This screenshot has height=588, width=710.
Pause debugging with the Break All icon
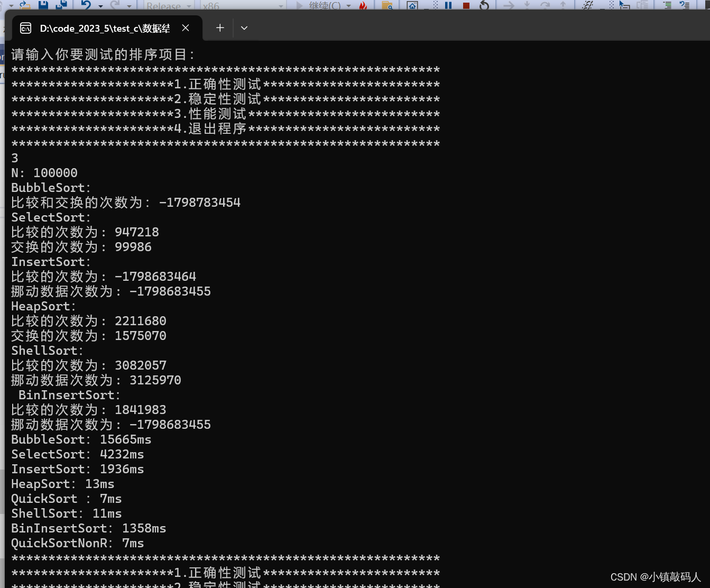[x=448, y=5]
